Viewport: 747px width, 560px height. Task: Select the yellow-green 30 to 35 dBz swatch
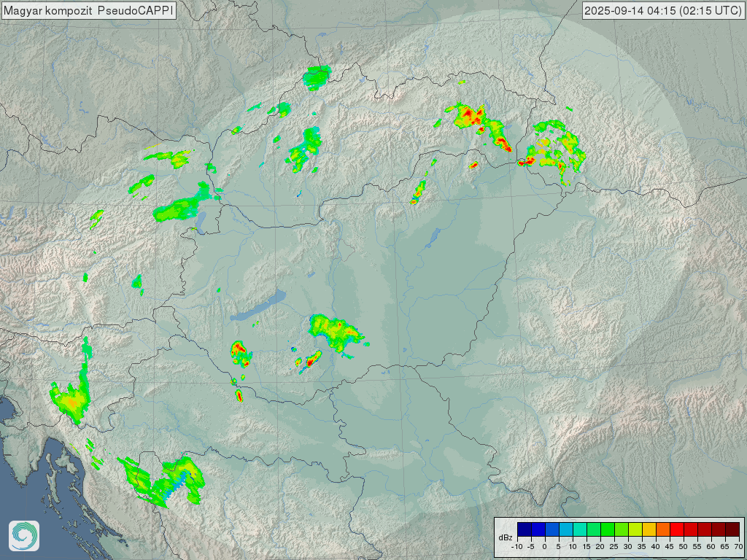635,529
